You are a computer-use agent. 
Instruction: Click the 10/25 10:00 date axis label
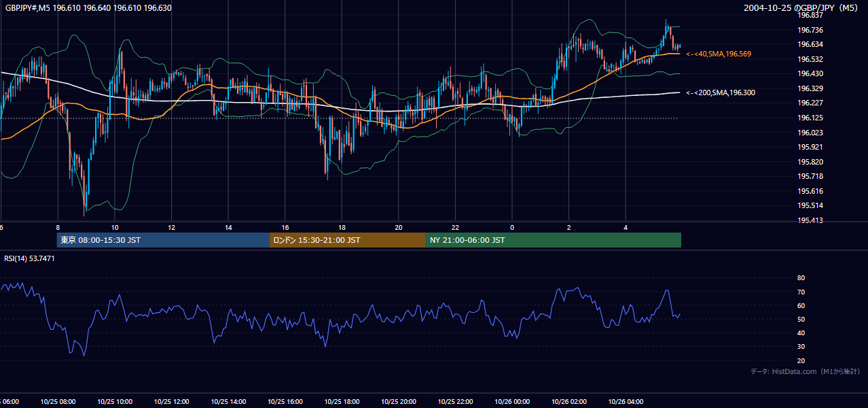tap(114, 401)
